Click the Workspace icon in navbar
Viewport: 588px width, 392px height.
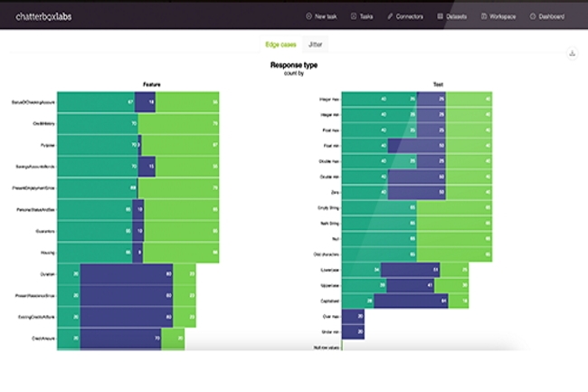click(x=485, y=15)
